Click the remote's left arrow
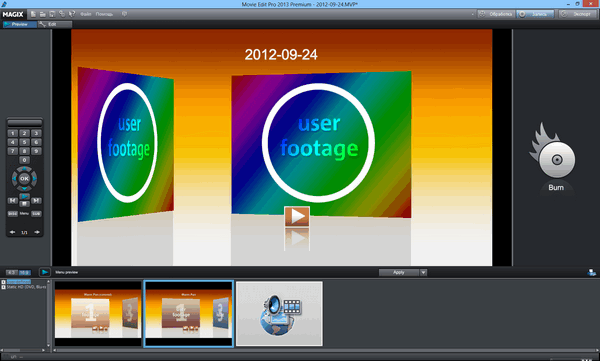Screen dimensions: 600x361 15,178
